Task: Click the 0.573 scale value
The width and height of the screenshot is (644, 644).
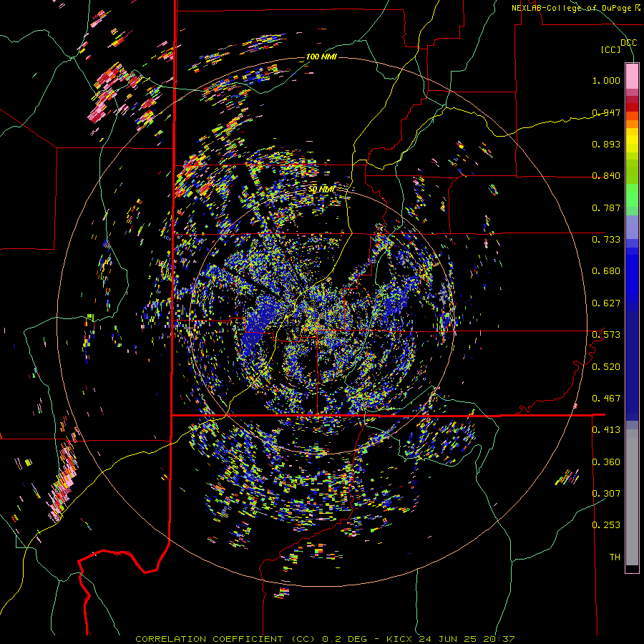Action: pos(606,335)
